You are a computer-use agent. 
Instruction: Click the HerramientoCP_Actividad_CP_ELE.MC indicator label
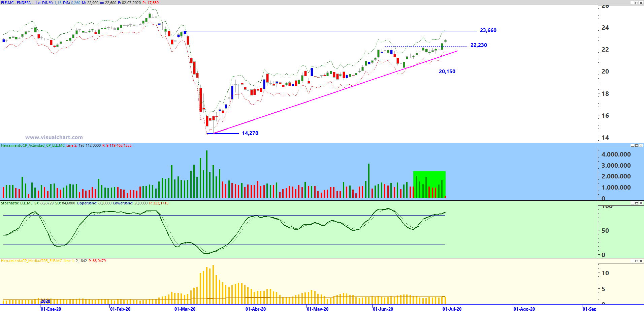pos(33,145)
